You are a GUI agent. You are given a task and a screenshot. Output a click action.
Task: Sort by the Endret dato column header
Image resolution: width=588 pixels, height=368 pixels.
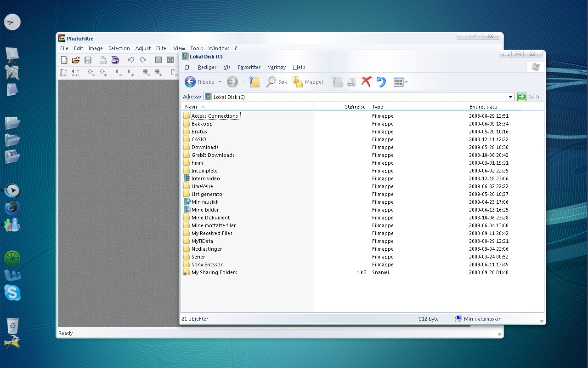point(493,107)
